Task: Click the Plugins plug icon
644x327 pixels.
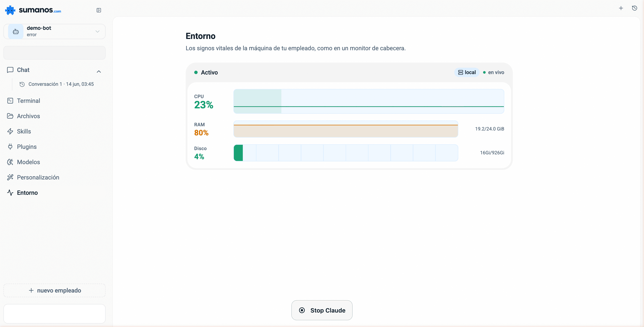Action: point(10,147)
